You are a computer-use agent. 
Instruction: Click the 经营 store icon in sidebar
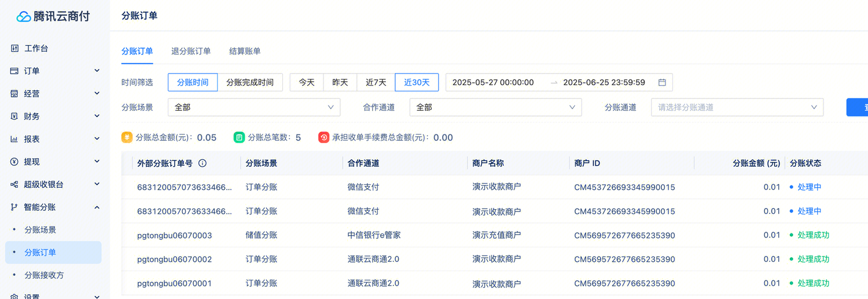click(15, 93)
